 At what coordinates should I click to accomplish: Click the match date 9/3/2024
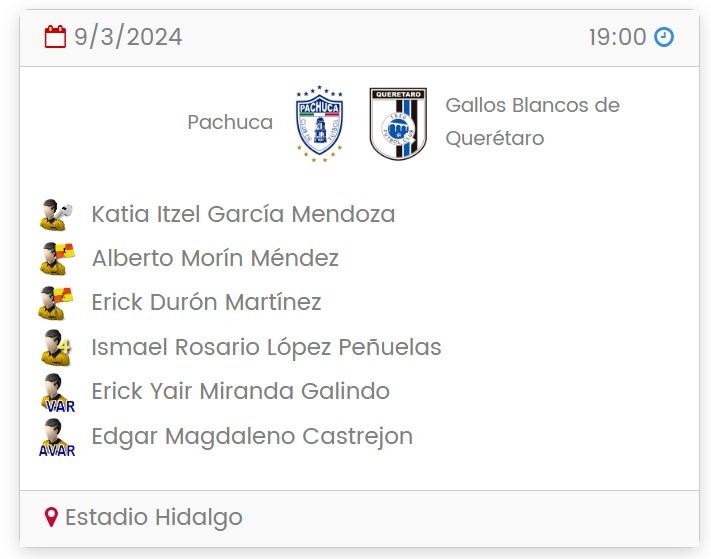click(128, 38)
